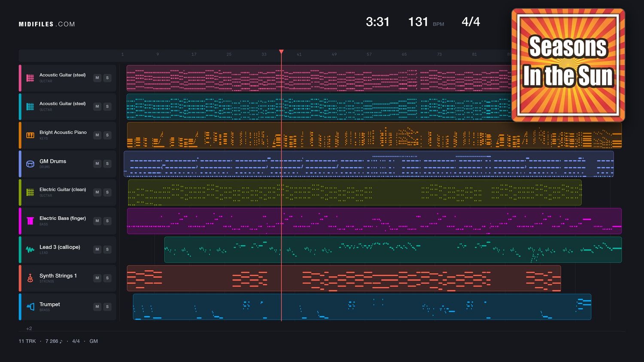
Task: Click the waveform icon for Lead 3 (calliope)
Action: (30, 250)
